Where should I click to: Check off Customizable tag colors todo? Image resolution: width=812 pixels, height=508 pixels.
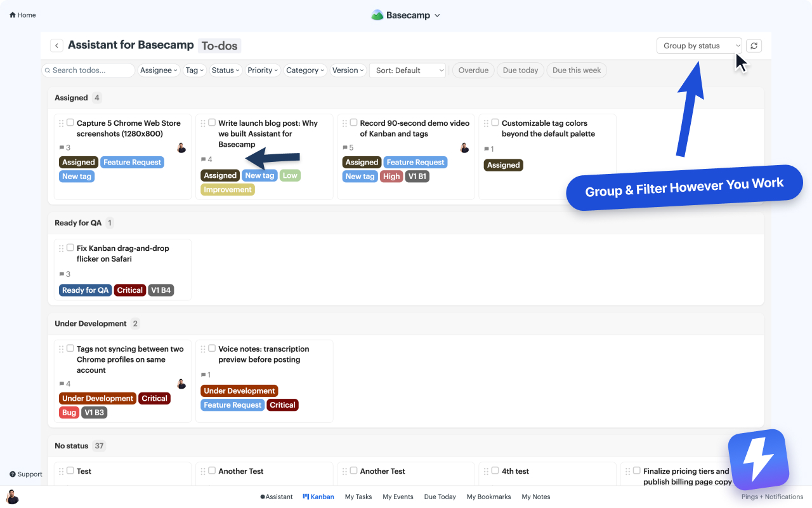(495, 123)
